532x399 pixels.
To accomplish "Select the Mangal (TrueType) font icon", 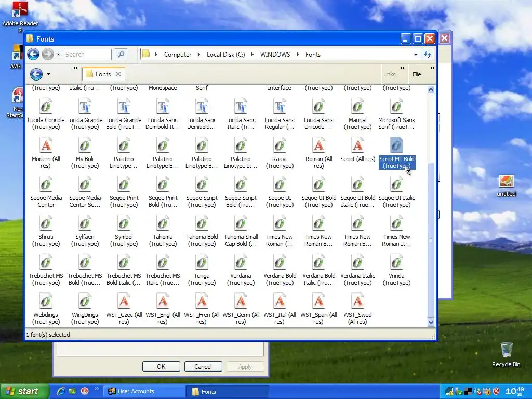I will point(357,107).
